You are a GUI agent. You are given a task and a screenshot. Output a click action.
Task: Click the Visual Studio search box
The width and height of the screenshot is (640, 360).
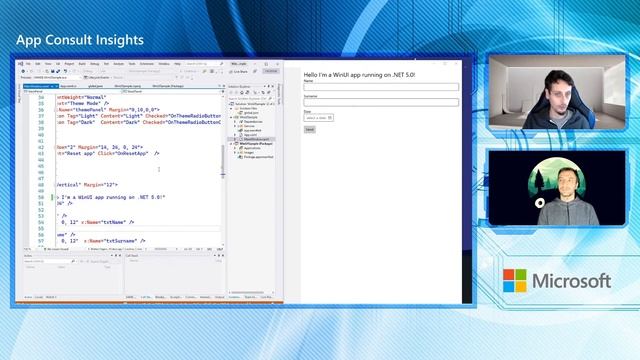pos(204,64)
